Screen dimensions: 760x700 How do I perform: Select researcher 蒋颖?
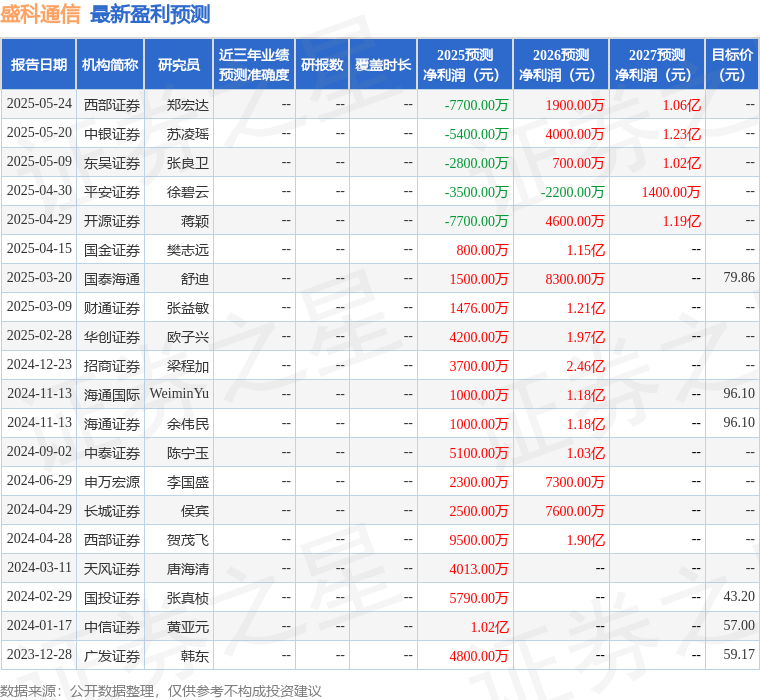coord(195,221)
